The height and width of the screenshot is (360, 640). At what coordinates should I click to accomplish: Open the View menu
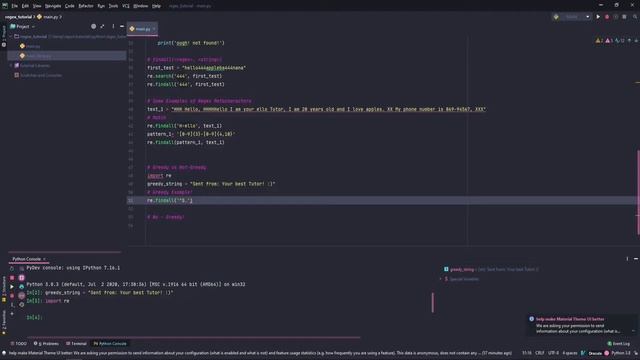pos(37,6)
